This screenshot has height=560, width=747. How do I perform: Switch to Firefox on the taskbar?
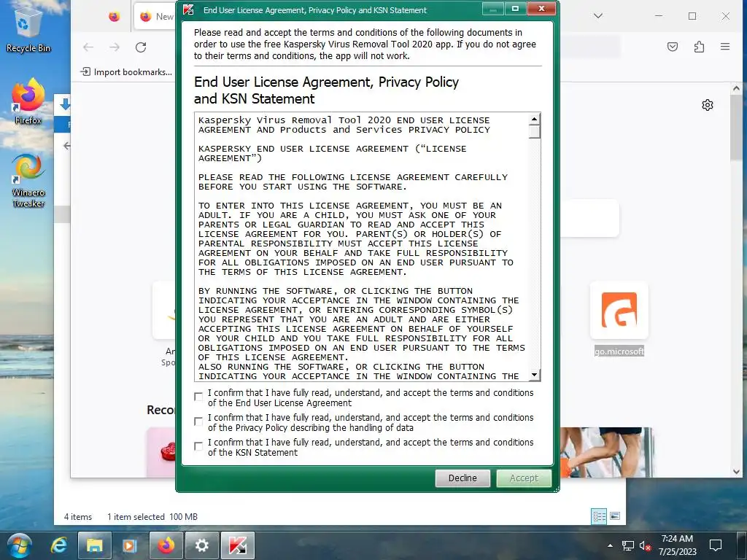coord(166,545)
